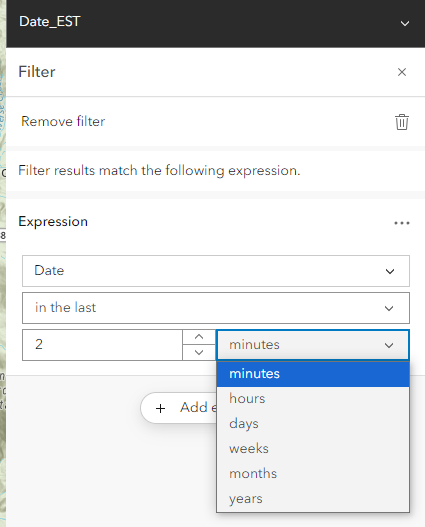This screenshot has height=527, width=425.
Task: Close the Filter panel with X
Action: pyautogui.click(x=402, y=72)
